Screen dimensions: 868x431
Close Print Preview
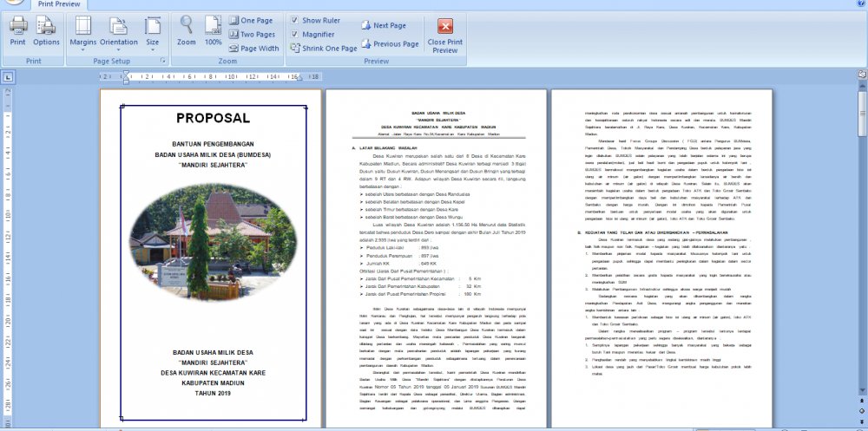click(445, 36)
